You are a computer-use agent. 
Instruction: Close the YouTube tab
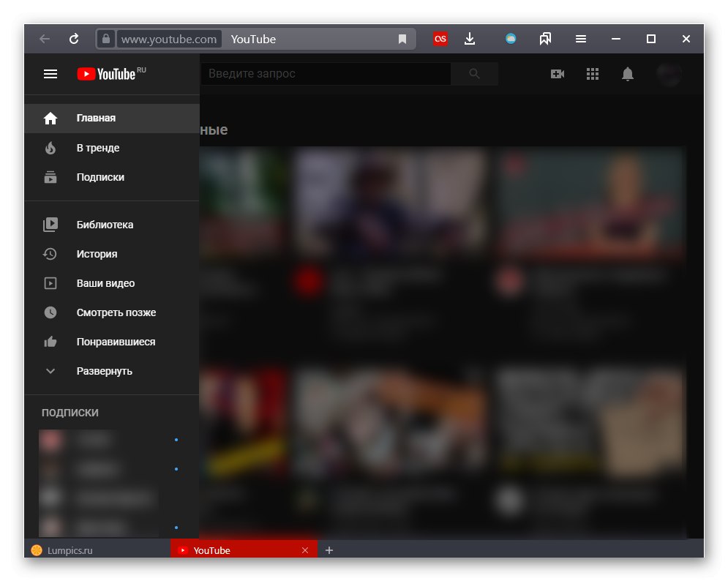pos(305,550)
